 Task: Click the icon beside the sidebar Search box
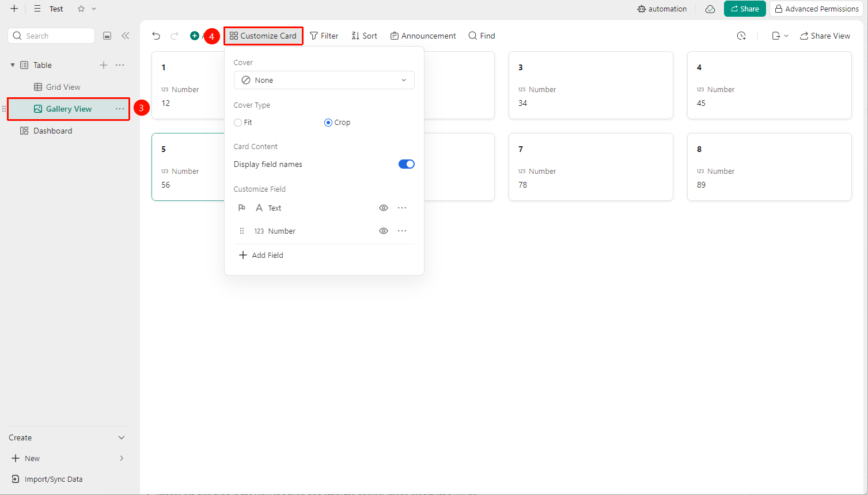pyautogui.click(x=107, y=36)
